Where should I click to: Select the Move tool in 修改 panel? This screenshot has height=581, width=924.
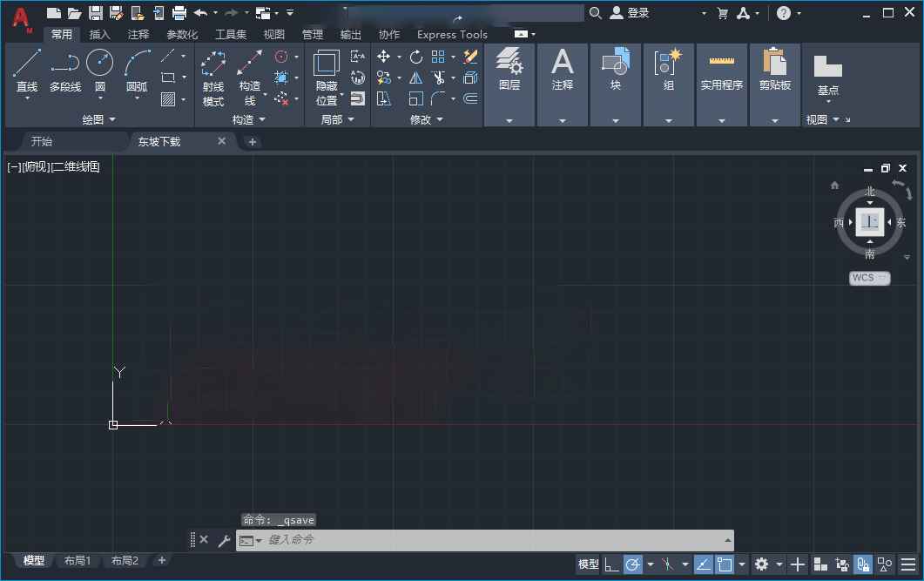tap(383, 57)
